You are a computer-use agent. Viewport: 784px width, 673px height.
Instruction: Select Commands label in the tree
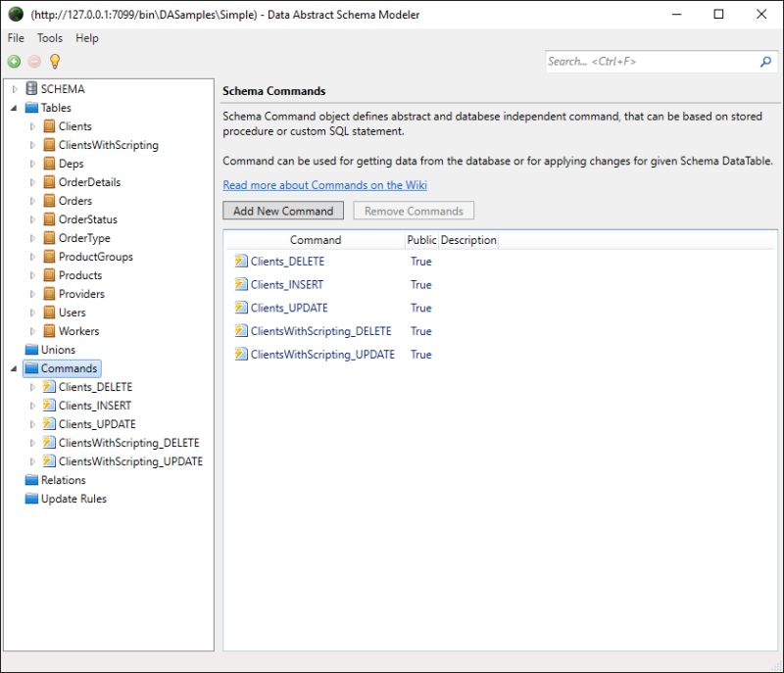(69, 368)
